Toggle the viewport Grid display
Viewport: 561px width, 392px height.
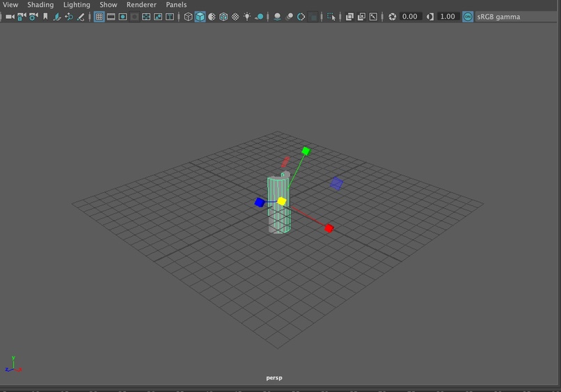(99, 17)
